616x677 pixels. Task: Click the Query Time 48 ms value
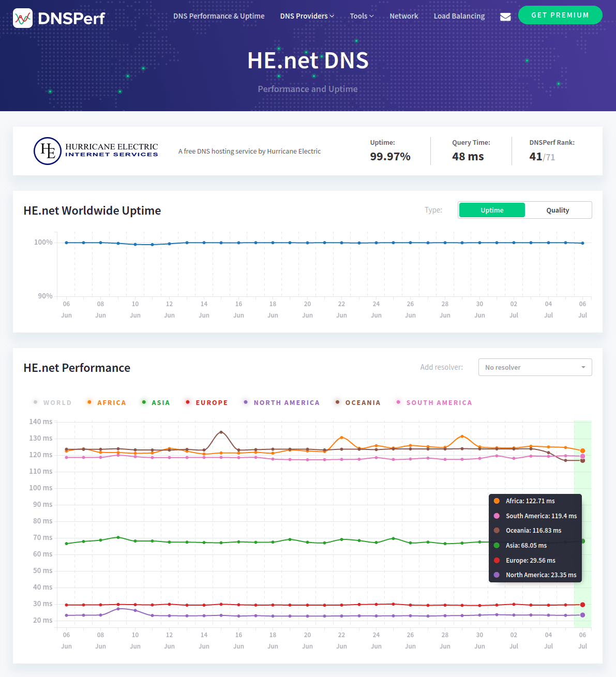[468, 156]
